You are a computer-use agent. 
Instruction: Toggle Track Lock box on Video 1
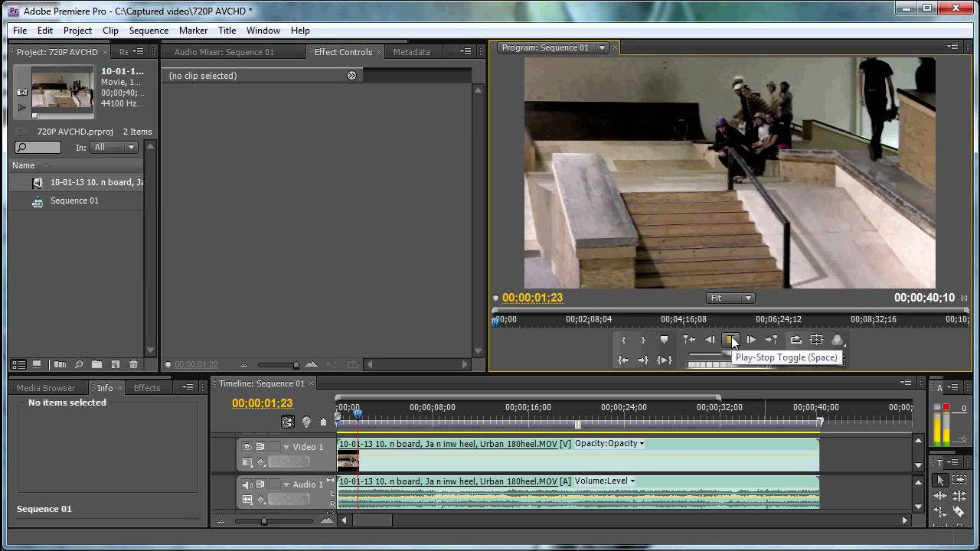[275, 447]
